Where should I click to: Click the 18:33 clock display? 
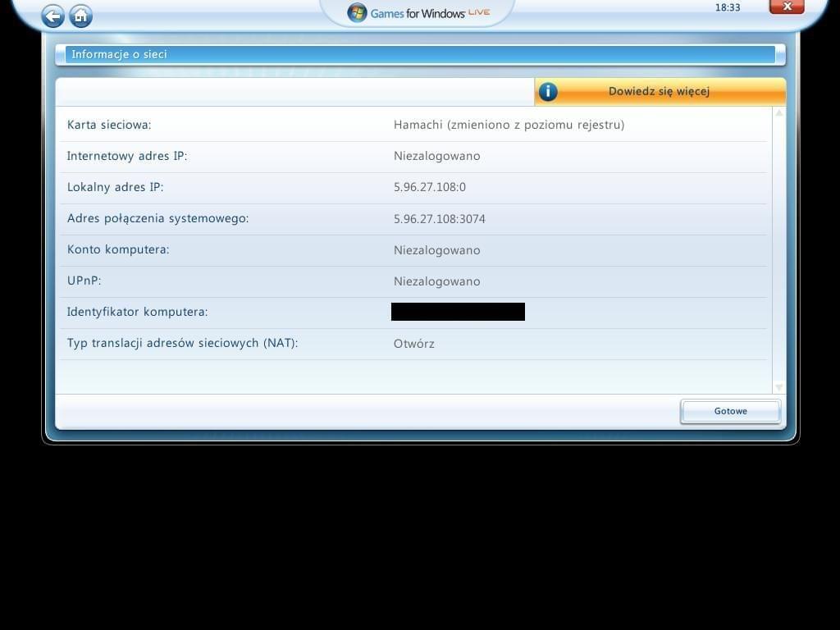coord(728,7)
